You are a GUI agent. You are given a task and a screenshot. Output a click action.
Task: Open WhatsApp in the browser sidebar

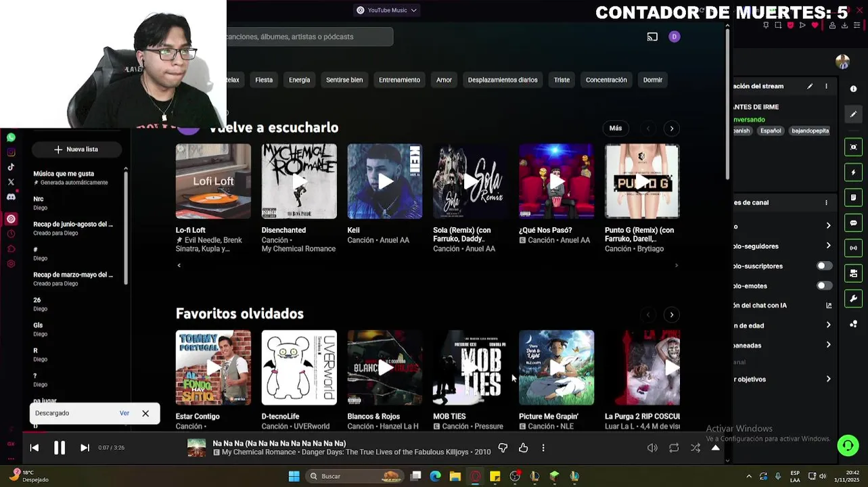(11, 137)
